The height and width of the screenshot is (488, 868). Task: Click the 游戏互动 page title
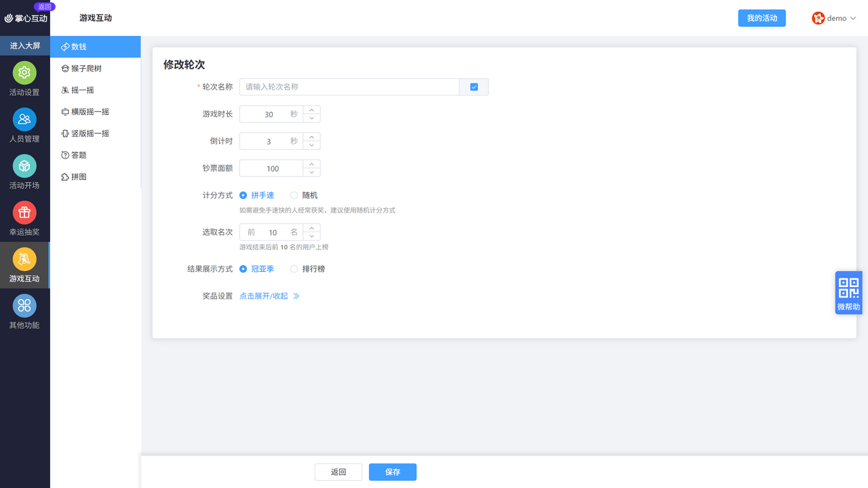pyautogui.click(x=95, y=18)
